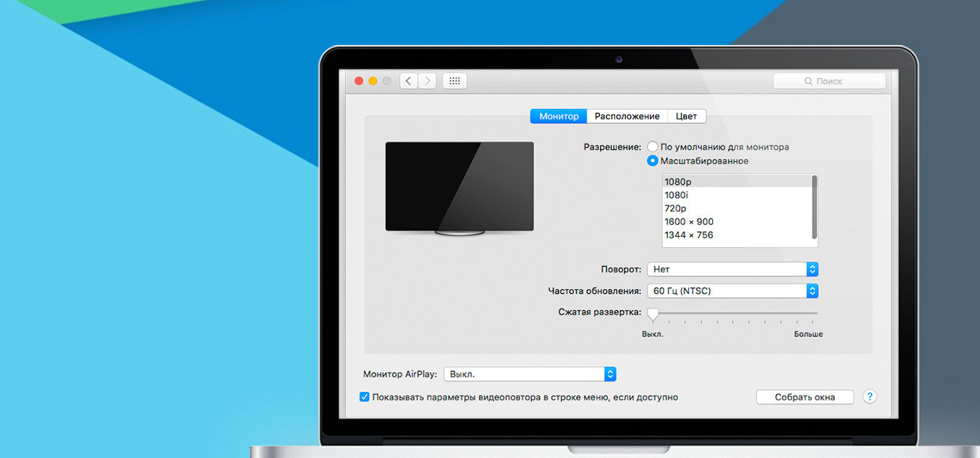Show all preferences grid icon
The height and width of the screenshot is (458, 980).
pos(454,81)
